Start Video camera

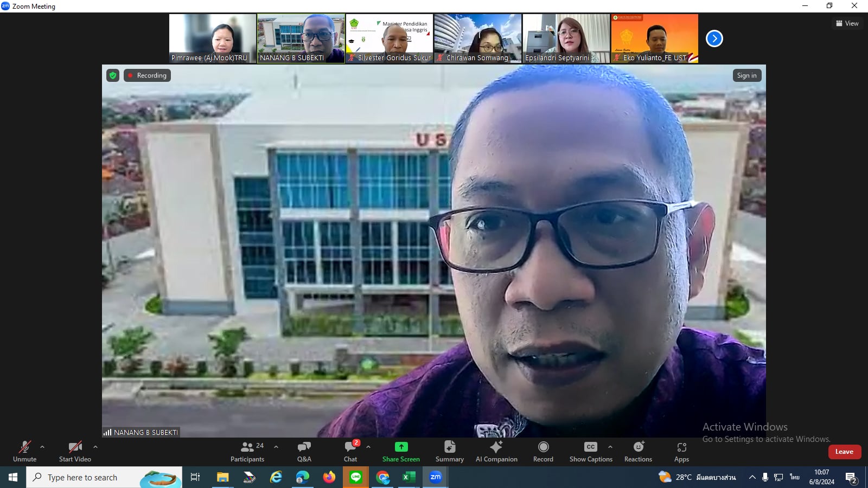tap(75, 451)
